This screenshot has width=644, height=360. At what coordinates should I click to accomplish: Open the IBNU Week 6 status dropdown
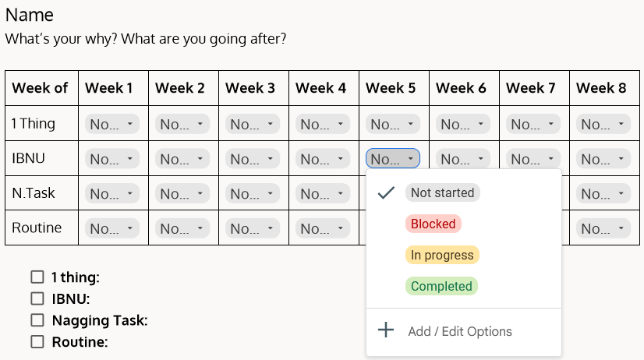(463, 158)
